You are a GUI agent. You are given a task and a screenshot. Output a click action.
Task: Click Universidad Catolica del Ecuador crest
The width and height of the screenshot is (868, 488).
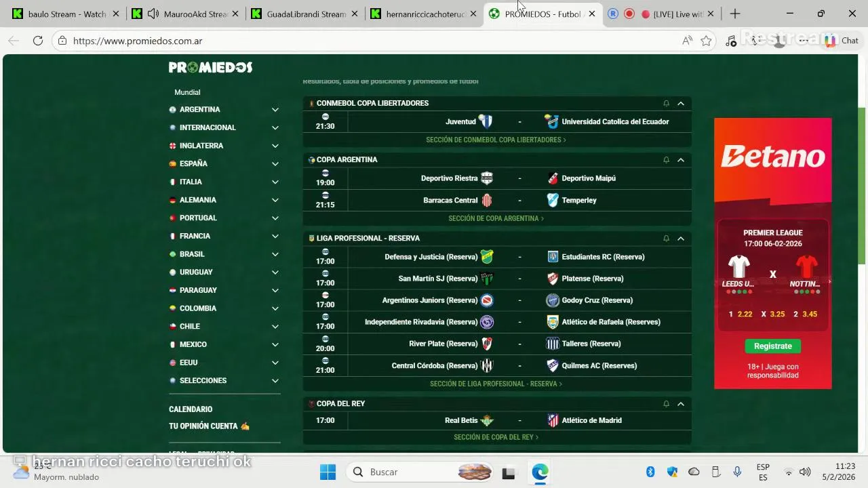point(552,121)
